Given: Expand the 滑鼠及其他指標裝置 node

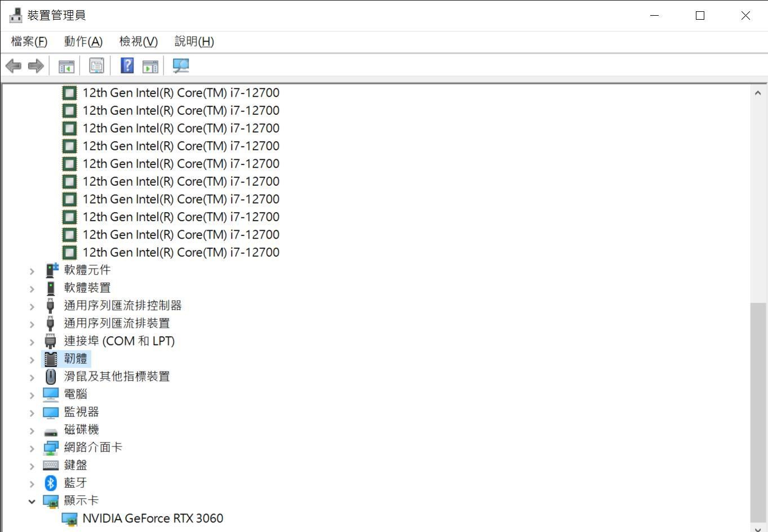Looking at the screenshot, I should (x=32, y=377).
